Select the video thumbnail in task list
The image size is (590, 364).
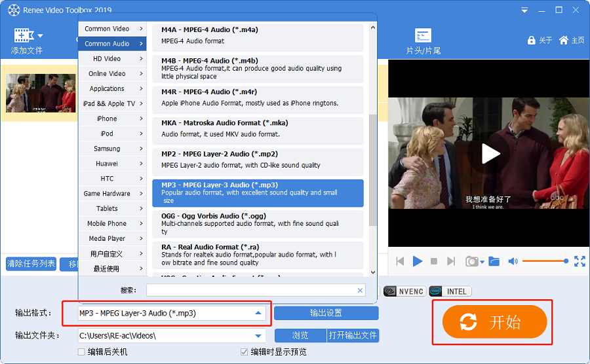41,93
